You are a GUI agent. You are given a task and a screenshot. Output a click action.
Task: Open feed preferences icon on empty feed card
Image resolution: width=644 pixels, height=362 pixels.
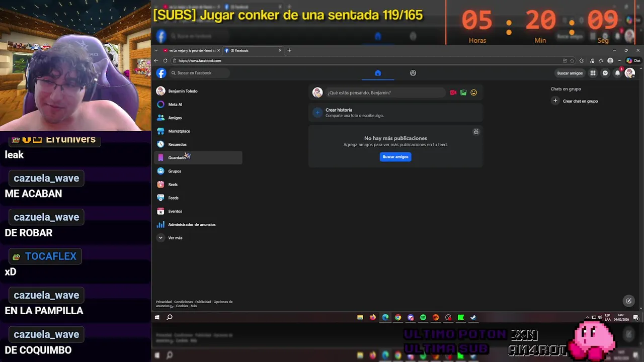click(x=476, y=132)
